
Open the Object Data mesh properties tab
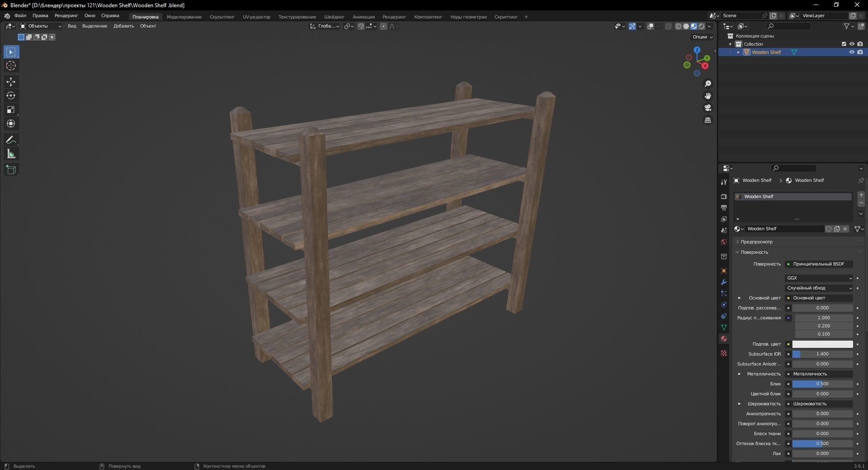[724, 328]
